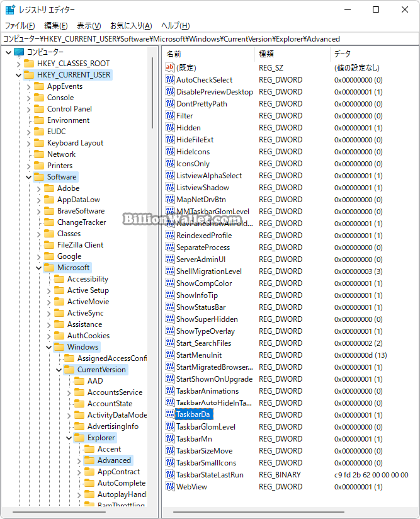This screenshot has height=519, width=420.
Task: Click the DWORD icon next to TaskbarMn
Action: tap(170, 438)
